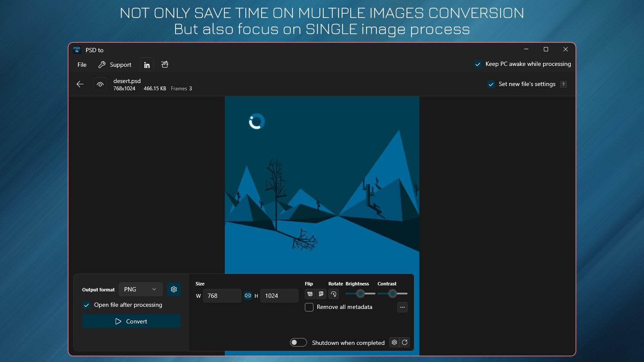Adjust the Brightness slider
This screenshot has width=644, height=362.
point(361,294)
